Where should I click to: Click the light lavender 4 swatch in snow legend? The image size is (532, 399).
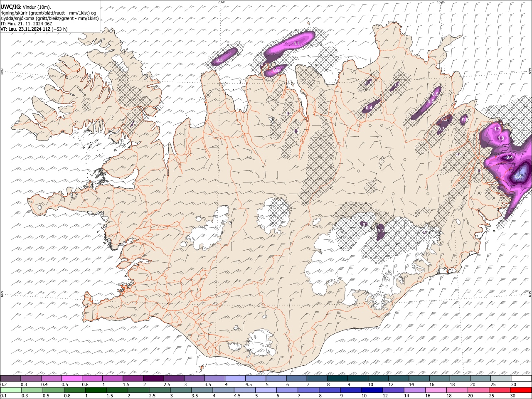(235, 379)
